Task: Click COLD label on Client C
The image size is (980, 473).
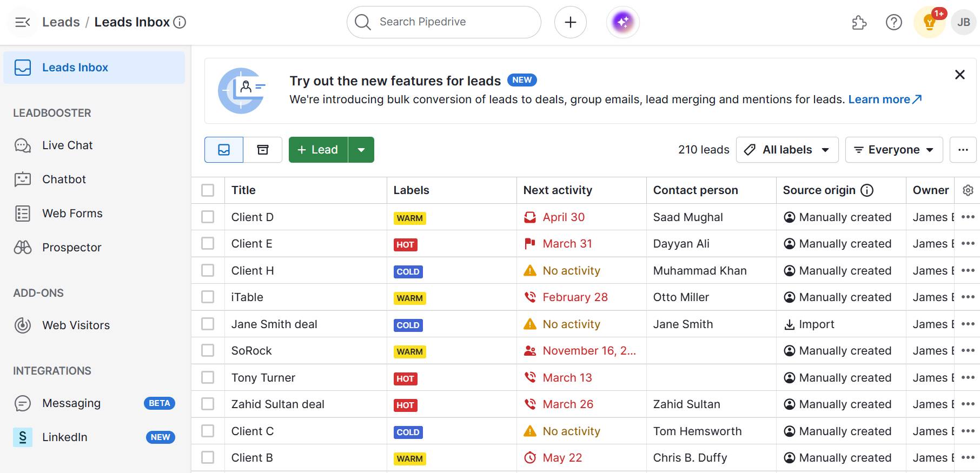Action: coord(408,432)
